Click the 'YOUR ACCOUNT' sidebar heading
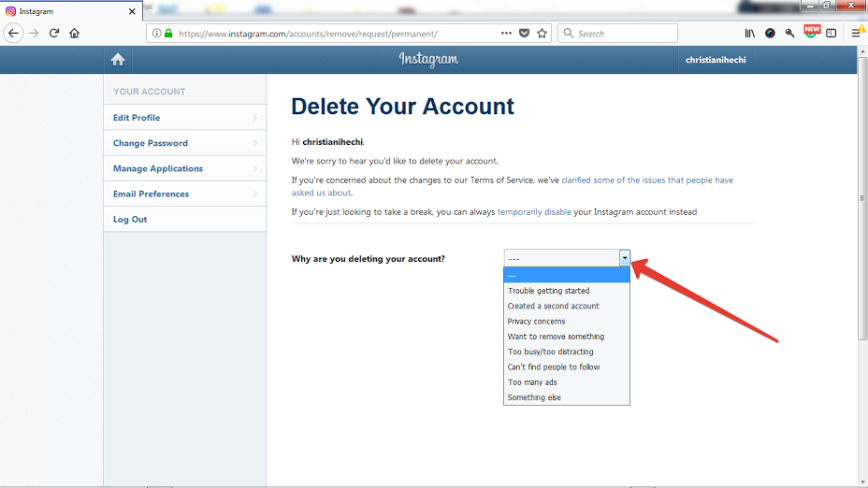Image resolution: width=868 pixels, height=488 pixels. (x=150, y=92)
